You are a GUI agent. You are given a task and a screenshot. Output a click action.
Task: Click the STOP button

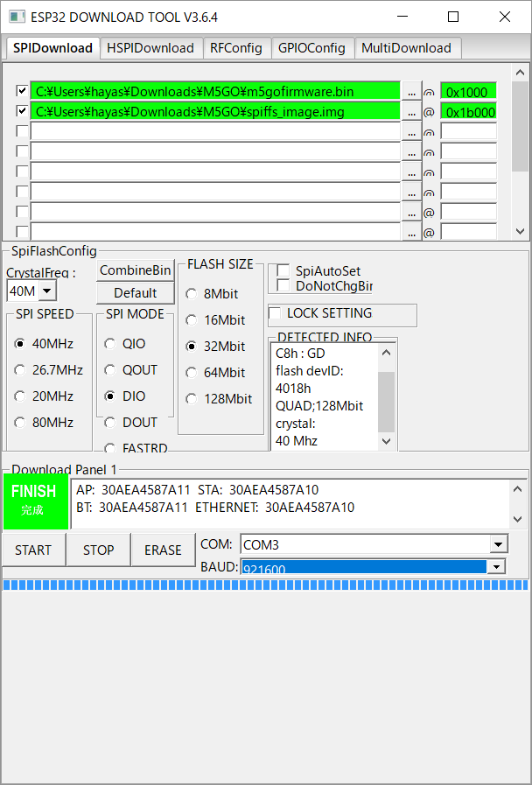pos(98,550)
